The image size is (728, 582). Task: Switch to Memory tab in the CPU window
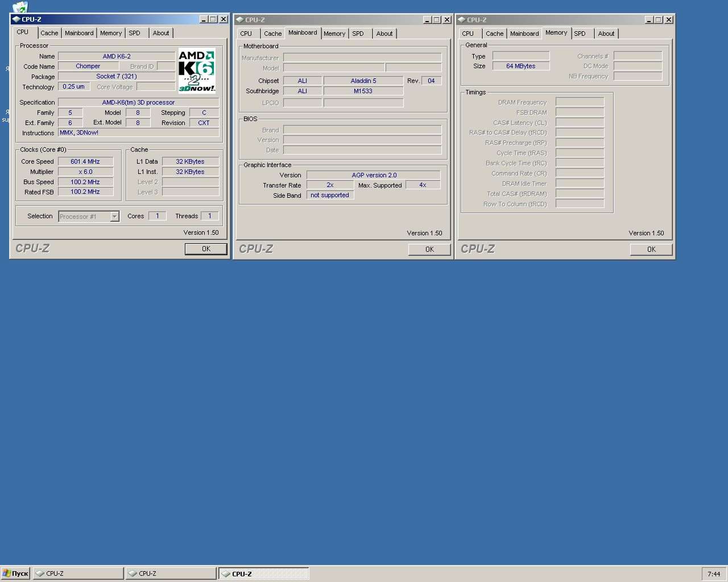point(111,33)
